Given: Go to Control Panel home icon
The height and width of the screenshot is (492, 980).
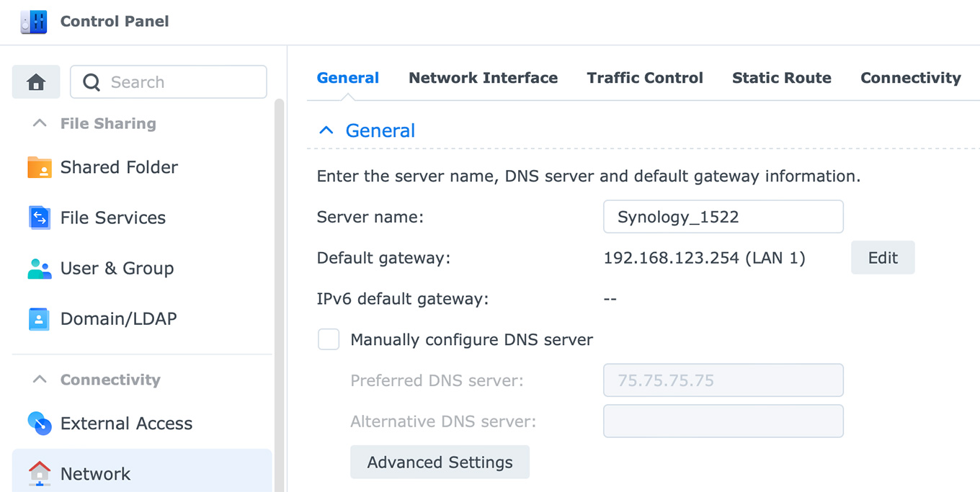Looking at the screenshot, I should click(x=36, y=82).
